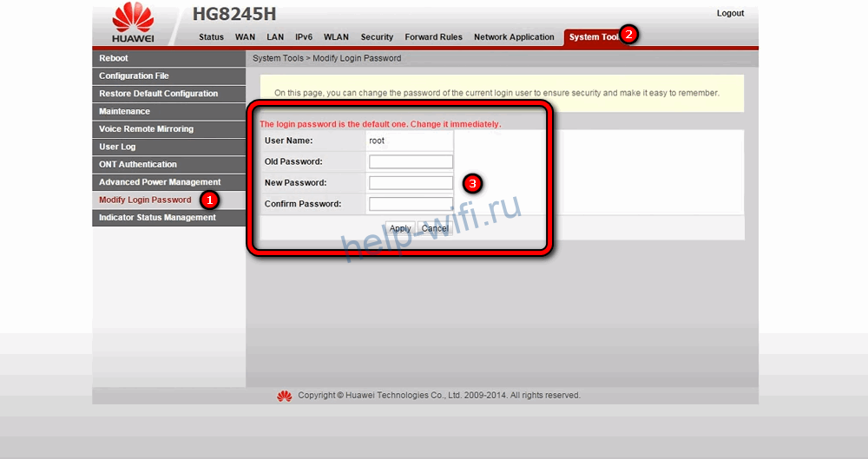Focus the Confirm Password field
This screenshot has height=459, width=868.
(x=411, y=204)
